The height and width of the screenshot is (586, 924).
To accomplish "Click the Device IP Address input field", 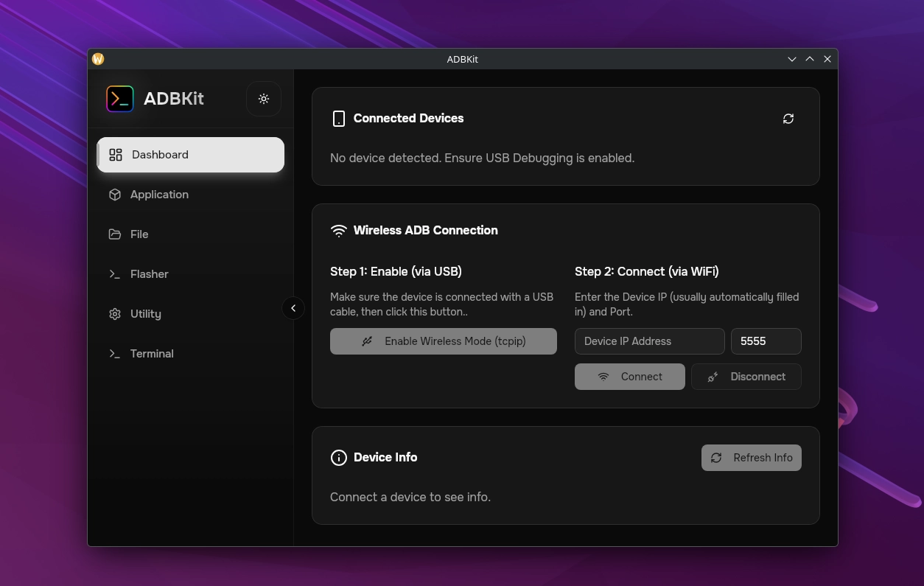I will point(649,341).
